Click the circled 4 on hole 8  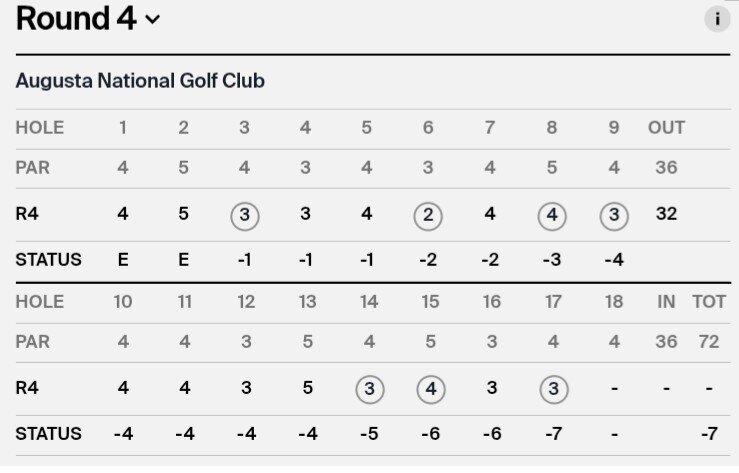552,216
